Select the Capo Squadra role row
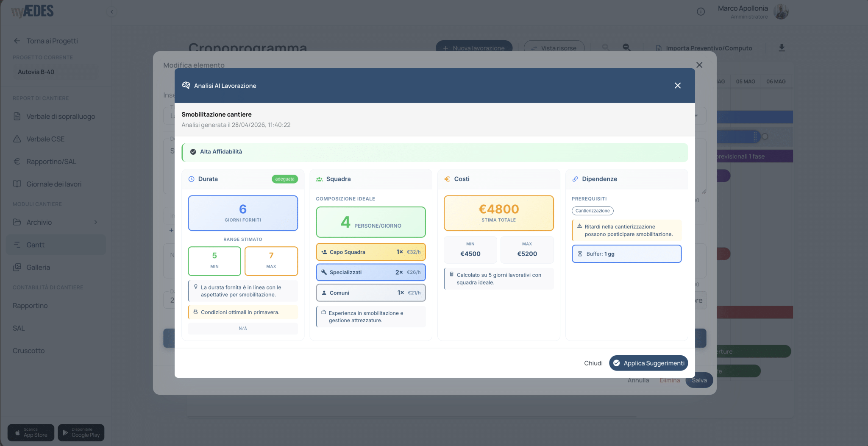 [371, 252]
